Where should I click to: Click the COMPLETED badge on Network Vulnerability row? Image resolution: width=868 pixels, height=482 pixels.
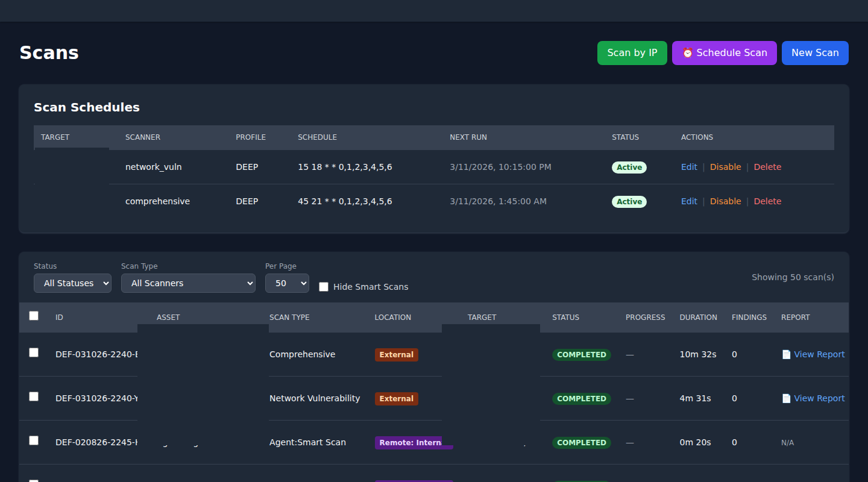(581, 399)
